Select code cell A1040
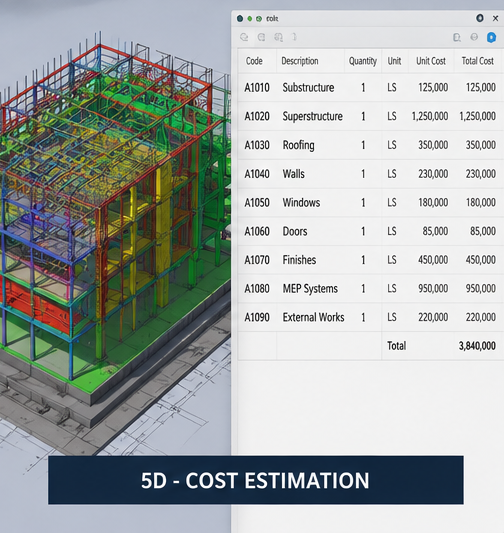Image resolution: width=504 pixels, height=533 pixels. click(x=257, y=174)
